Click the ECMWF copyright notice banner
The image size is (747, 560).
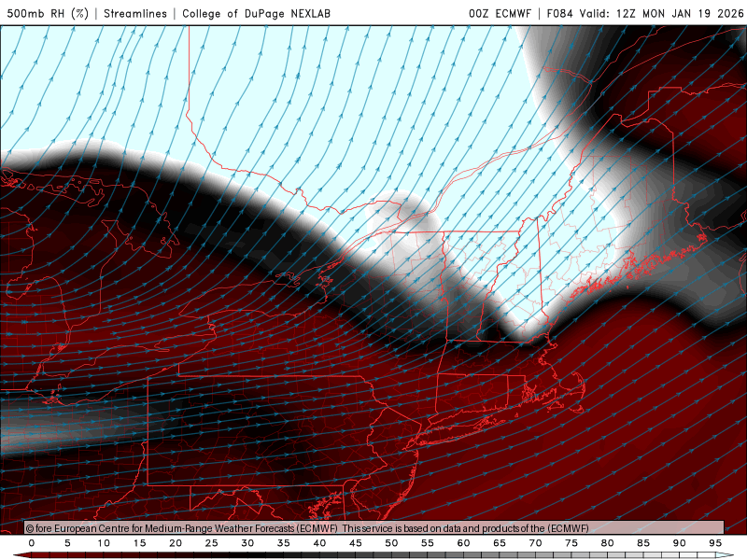374,527
